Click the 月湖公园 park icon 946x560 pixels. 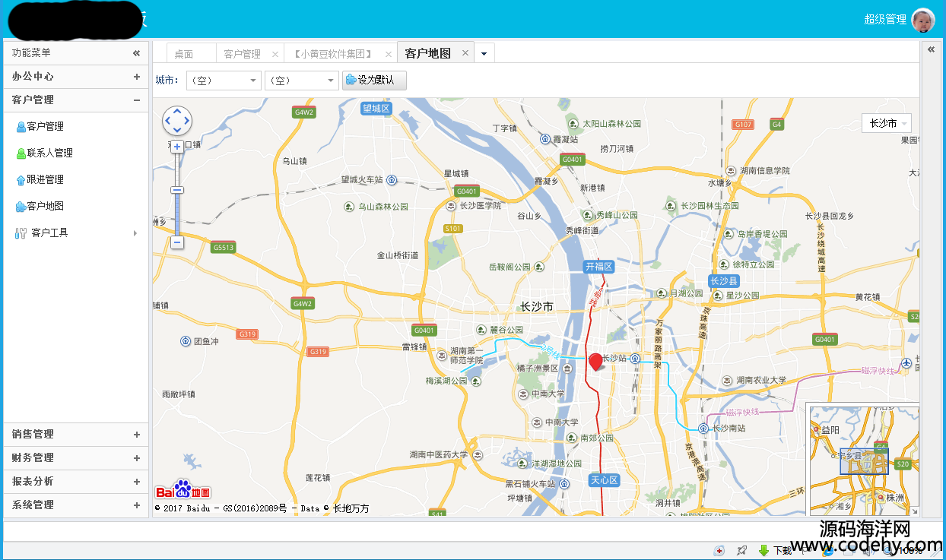[661, 293]
